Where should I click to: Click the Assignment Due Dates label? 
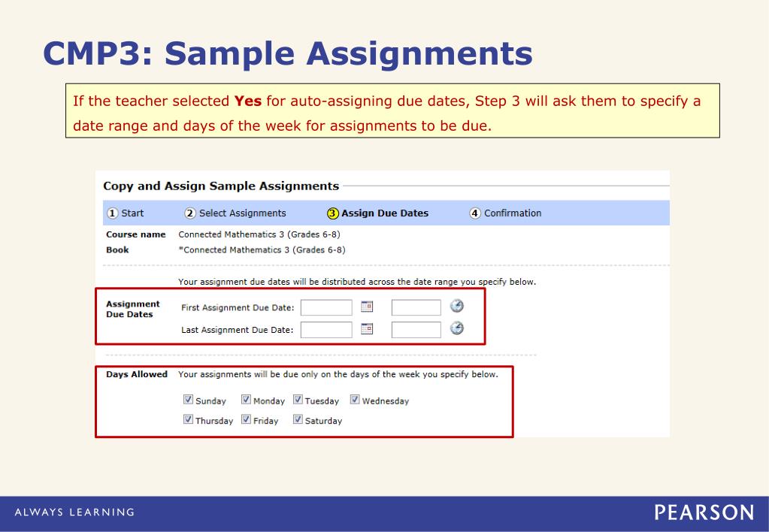[133, 309]
